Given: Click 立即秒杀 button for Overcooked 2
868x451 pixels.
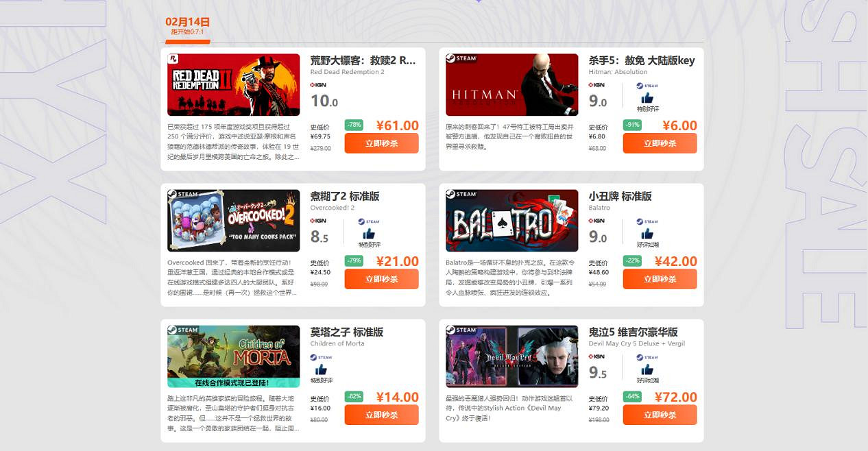Looking at the screenshot, I should 381,279.
